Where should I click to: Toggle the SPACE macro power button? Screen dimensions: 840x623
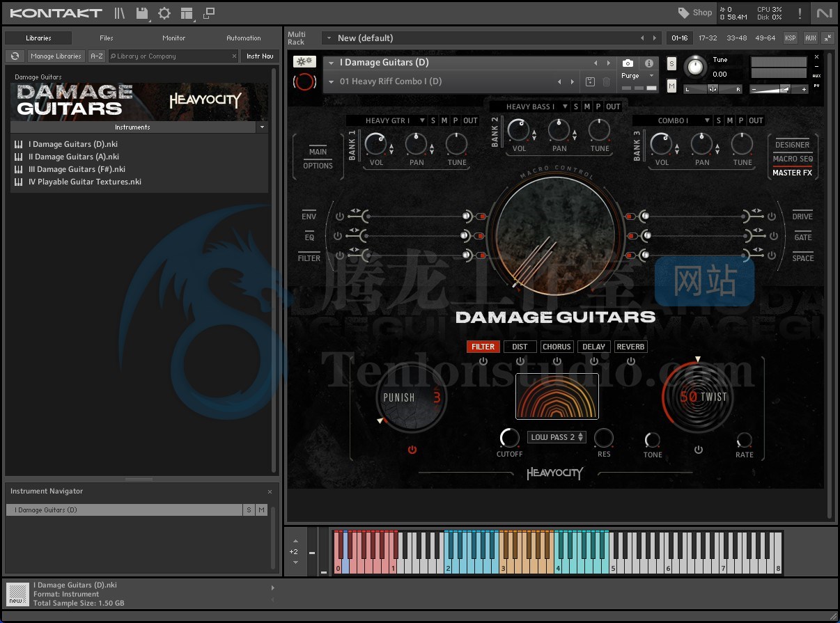point(772,256)
